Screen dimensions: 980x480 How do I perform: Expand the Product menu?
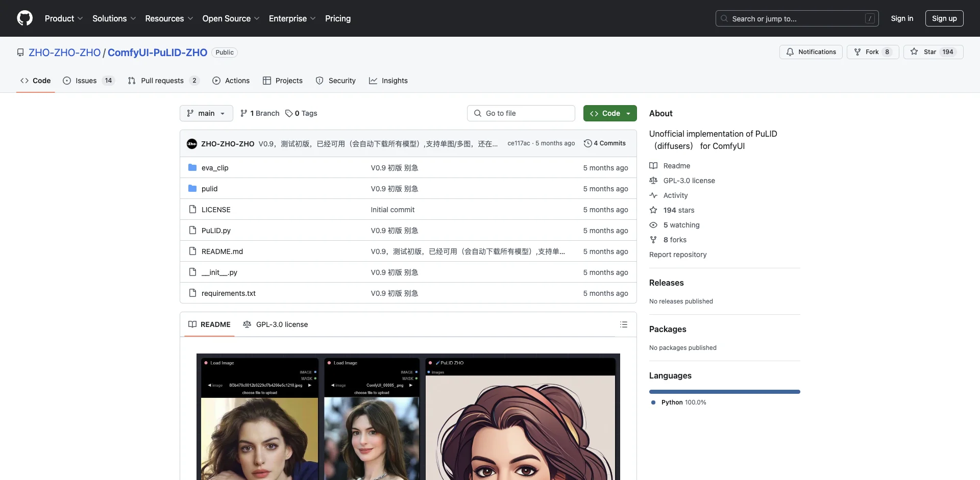point(64,18)
